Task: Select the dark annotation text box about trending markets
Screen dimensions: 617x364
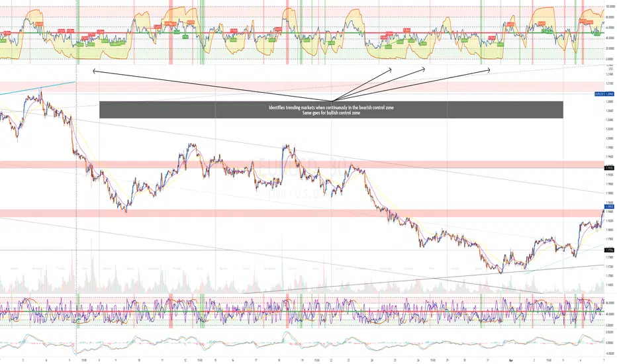Action: pyautogui.click(x=331, y=110)
